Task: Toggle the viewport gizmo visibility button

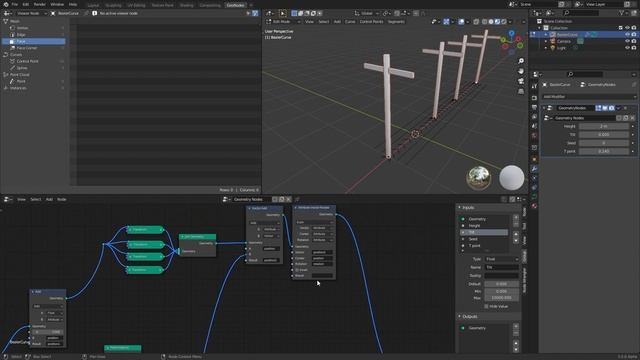Action: (446, 22)
